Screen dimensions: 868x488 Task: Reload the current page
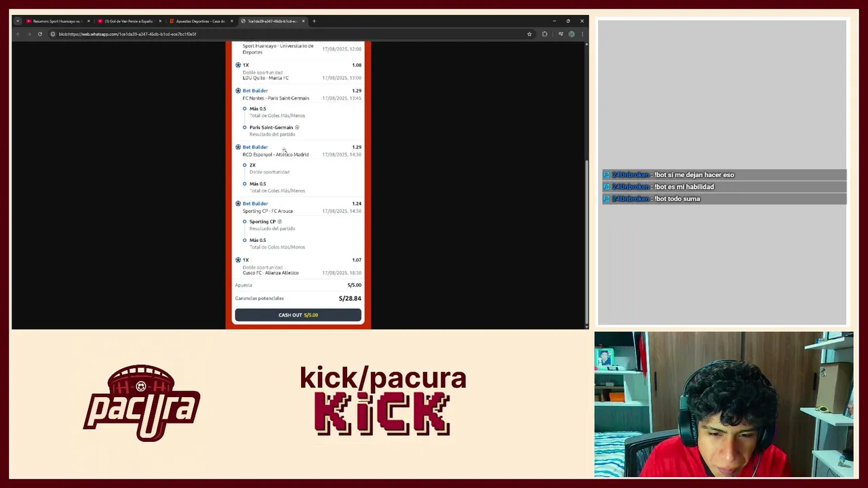[40, 34]
